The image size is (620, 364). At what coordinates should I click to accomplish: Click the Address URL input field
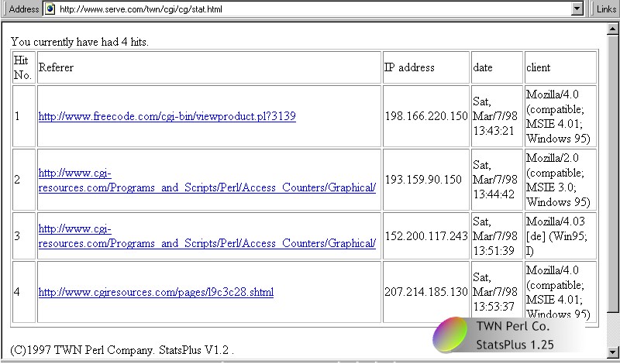314,9
